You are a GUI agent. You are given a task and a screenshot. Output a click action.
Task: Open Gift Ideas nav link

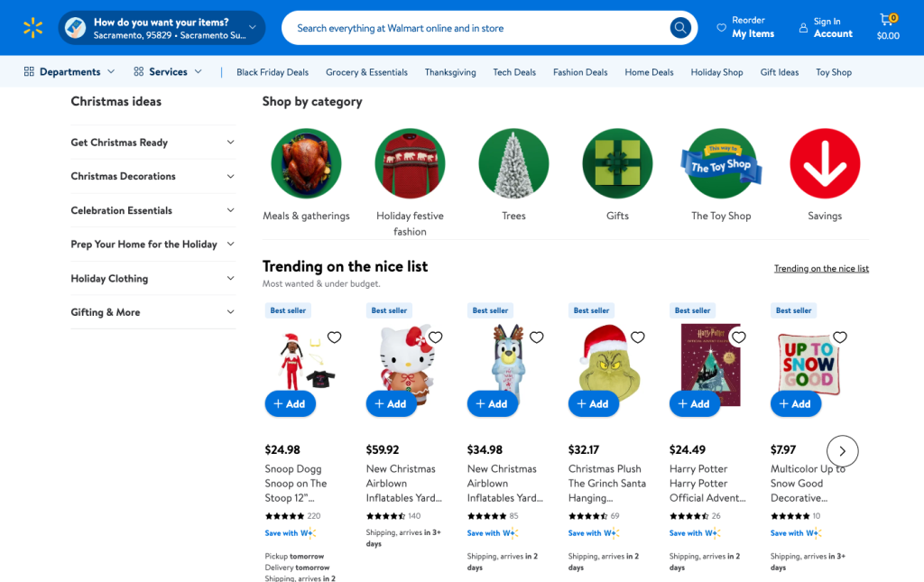[x=779, y=72]
